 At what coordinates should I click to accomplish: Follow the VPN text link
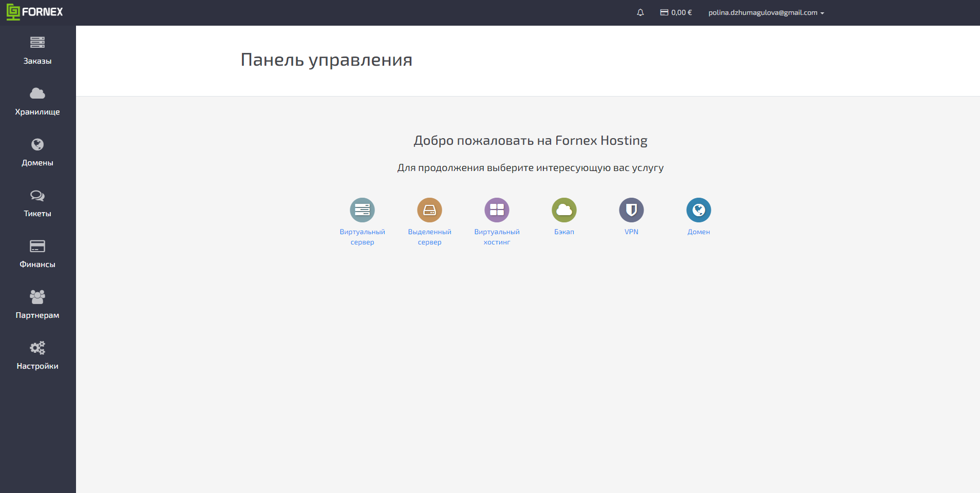[x=631, y=232]
